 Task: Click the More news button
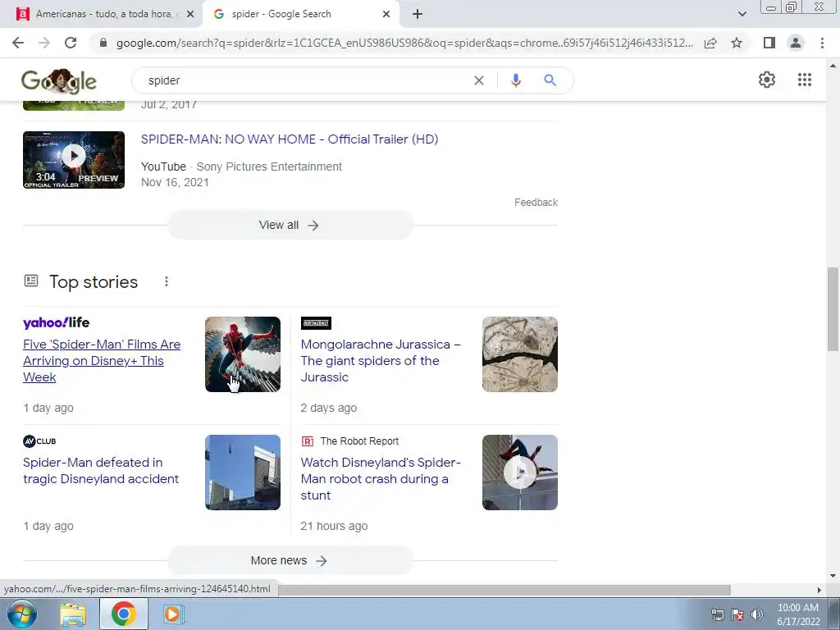pyautogui.click(x=290, y=560)
